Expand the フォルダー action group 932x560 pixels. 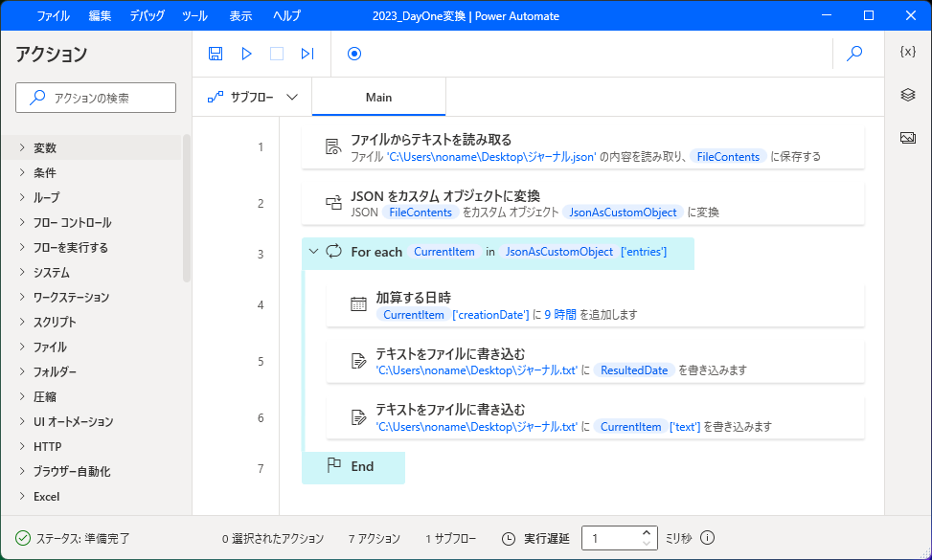pos(22,371)
